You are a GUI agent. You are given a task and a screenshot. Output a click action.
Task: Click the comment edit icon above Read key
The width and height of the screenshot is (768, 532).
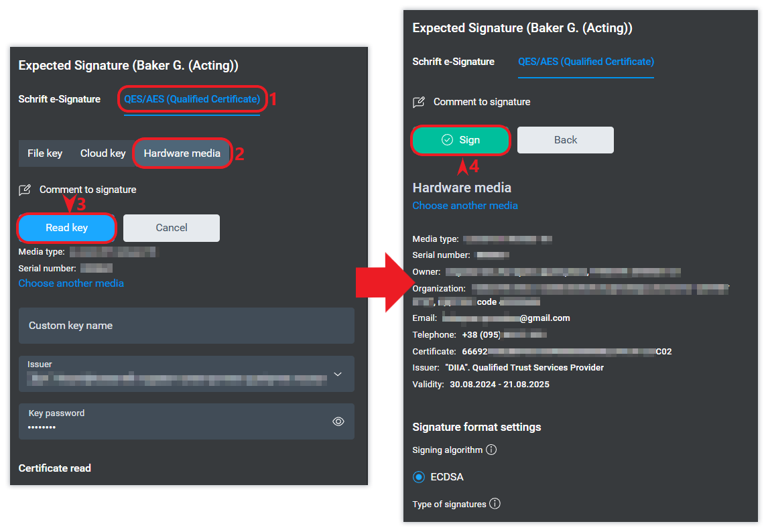pyautogui.click(x=25, y=190)
